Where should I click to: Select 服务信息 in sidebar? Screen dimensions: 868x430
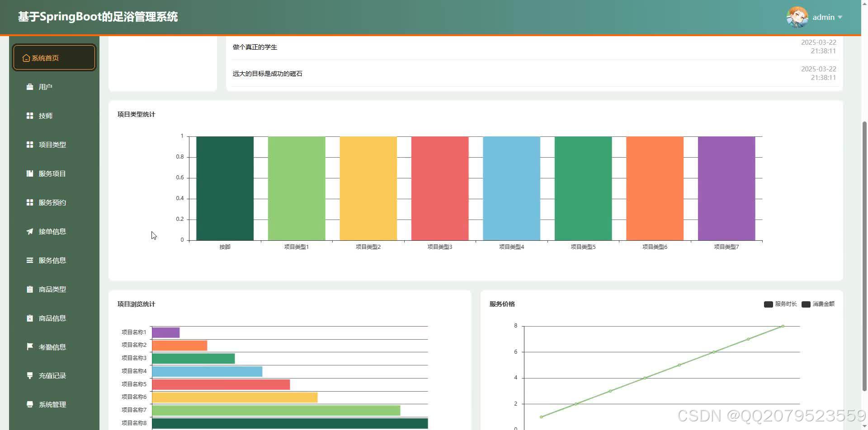tap(54, 260)
